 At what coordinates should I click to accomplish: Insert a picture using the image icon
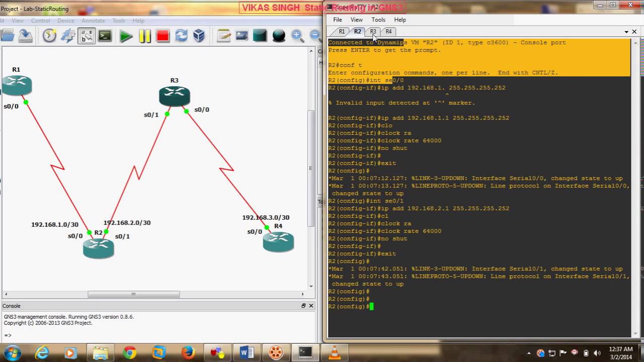pyautogui.click(x=242, y=36)
